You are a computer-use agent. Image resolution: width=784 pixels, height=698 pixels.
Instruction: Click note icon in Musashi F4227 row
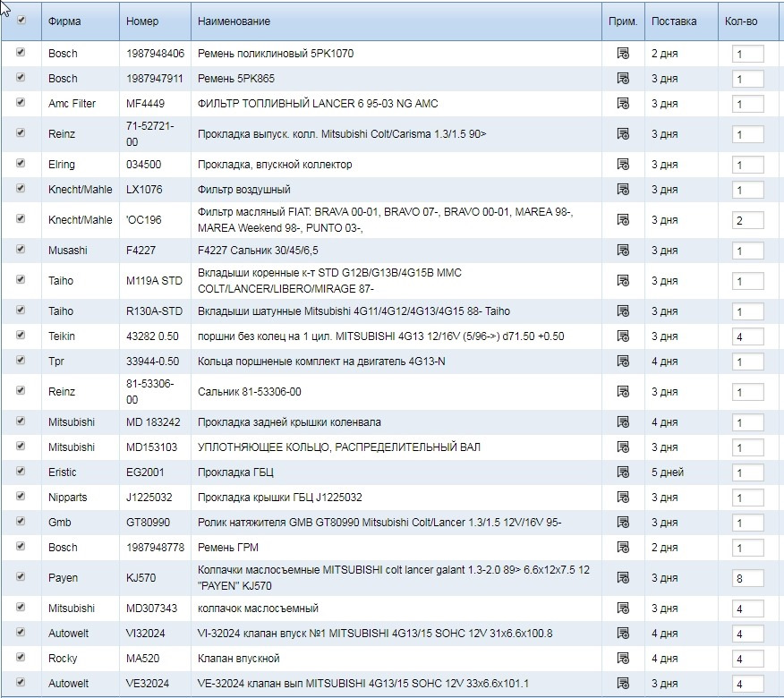tap(623, 251)
